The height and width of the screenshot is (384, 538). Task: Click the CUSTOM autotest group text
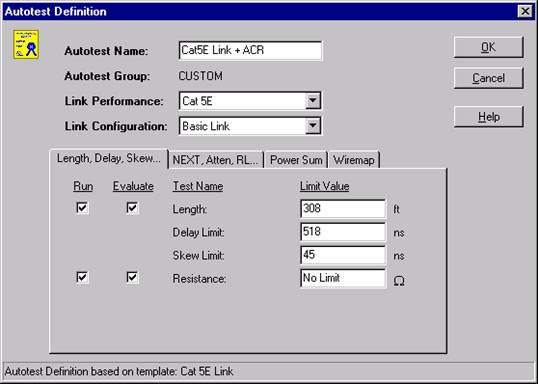(200, 76)
